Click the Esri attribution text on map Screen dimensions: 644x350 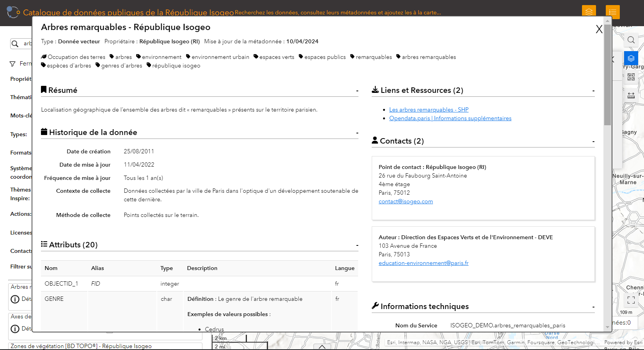[x=493, y=343]
